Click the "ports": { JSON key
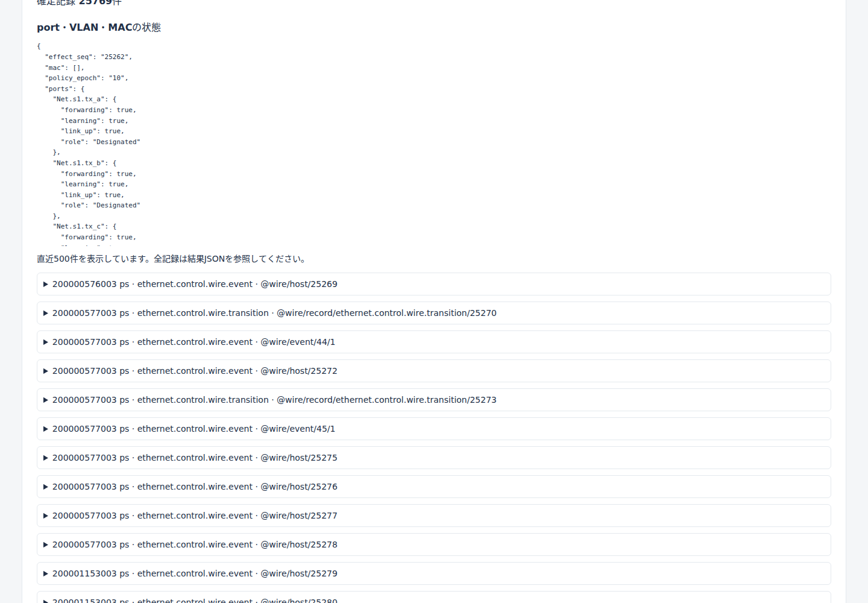Screen dimensions: 868x603 (x=64, y=89)
